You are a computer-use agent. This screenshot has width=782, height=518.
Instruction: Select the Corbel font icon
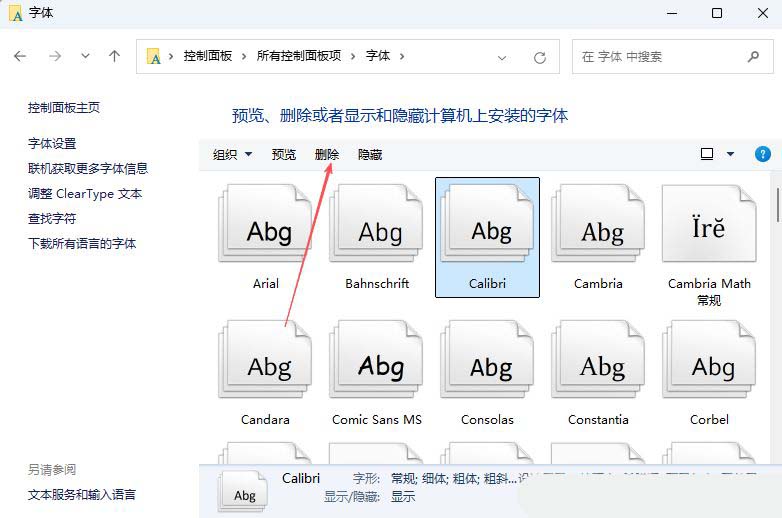coord(709,359)
